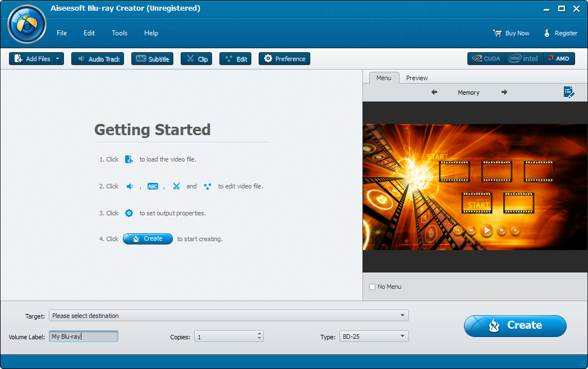The height and width of the screenshot is (369, 588).
Task: Click the Clip scissors tool
Action: (196, 58)
